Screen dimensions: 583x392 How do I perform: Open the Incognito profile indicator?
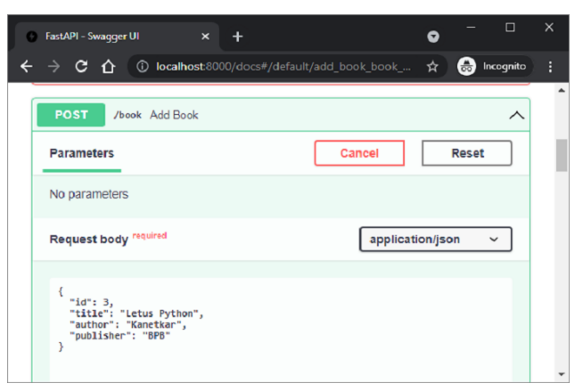coord(493,67)
